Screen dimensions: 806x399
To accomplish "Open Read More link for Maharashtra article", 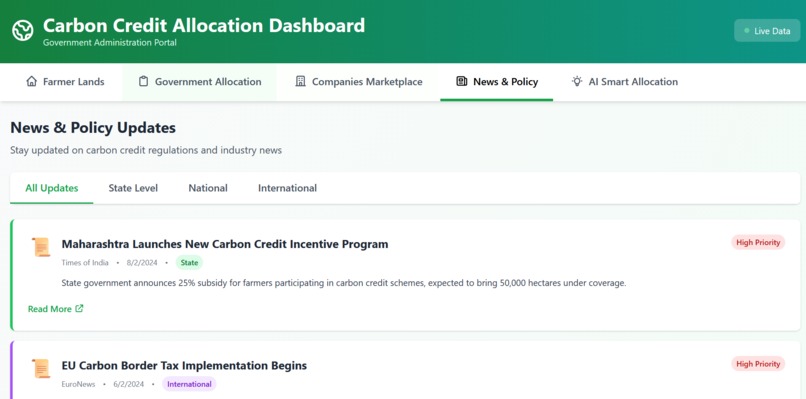I will pos(56,309).
